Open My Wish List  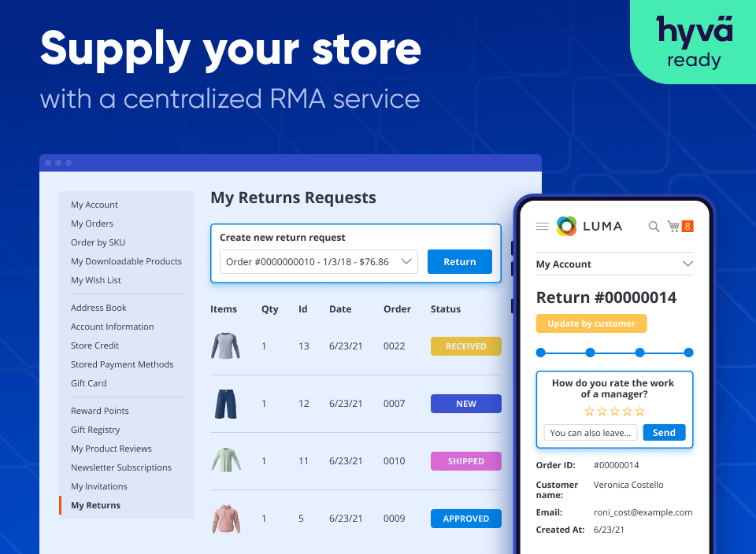click(96, 280)
